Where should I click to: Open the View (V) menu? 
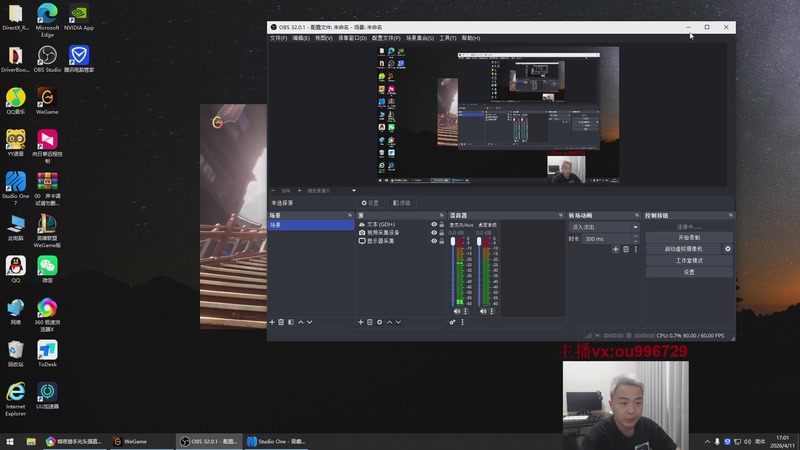(x=323, y=38)
